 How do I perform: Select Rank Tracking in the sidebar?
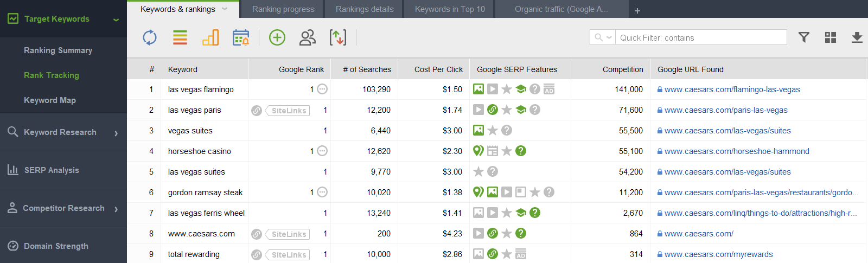pyautogui.click(x=52, y=75)
